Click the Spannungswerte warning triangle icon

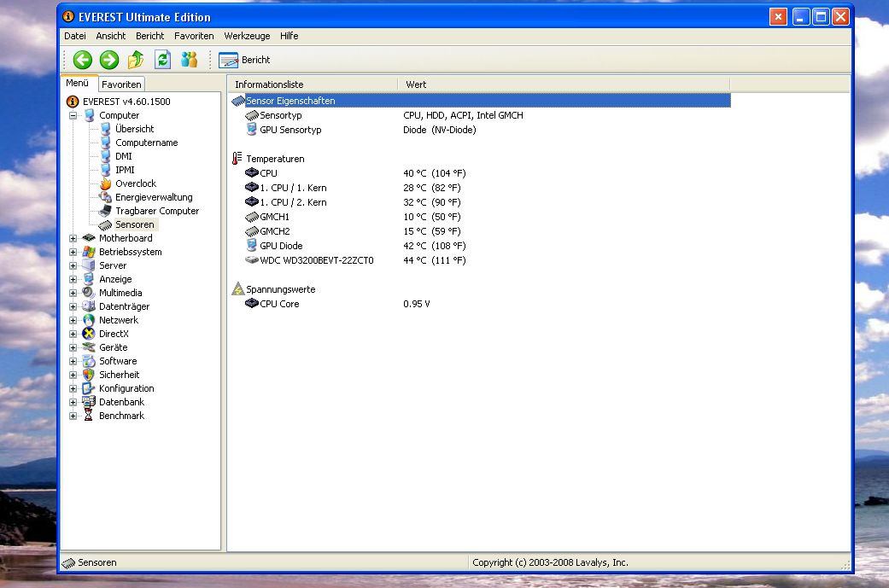pos(238,289)
